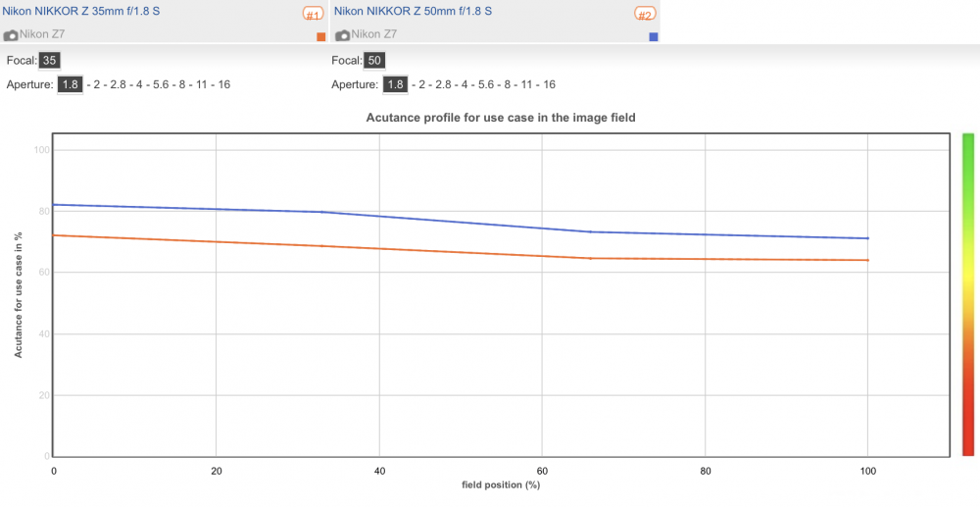
Task: Open the Nikon NIKKOR Z 50mm f/1.8 S link
Action: pos(414,11)
